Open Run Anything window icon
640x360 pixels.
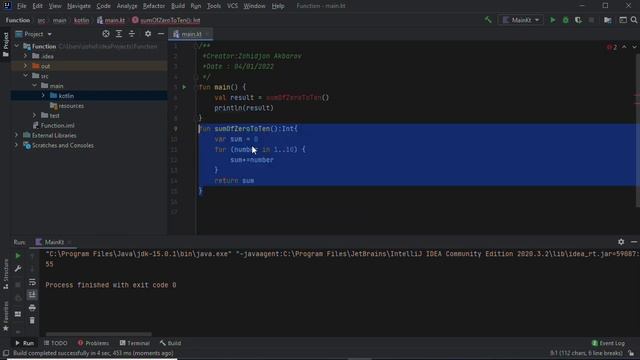click(623, 20)
